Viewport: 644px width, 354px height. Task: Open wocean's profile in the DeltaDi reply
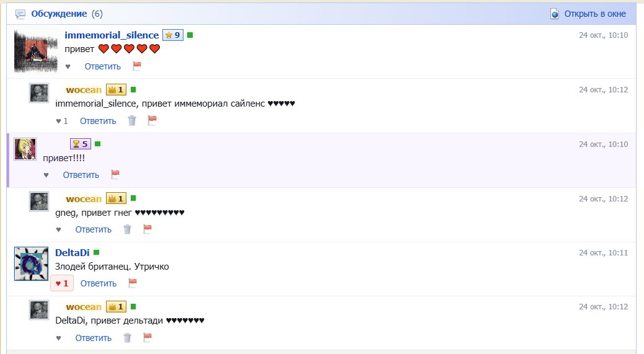click(x=84, y=307)
